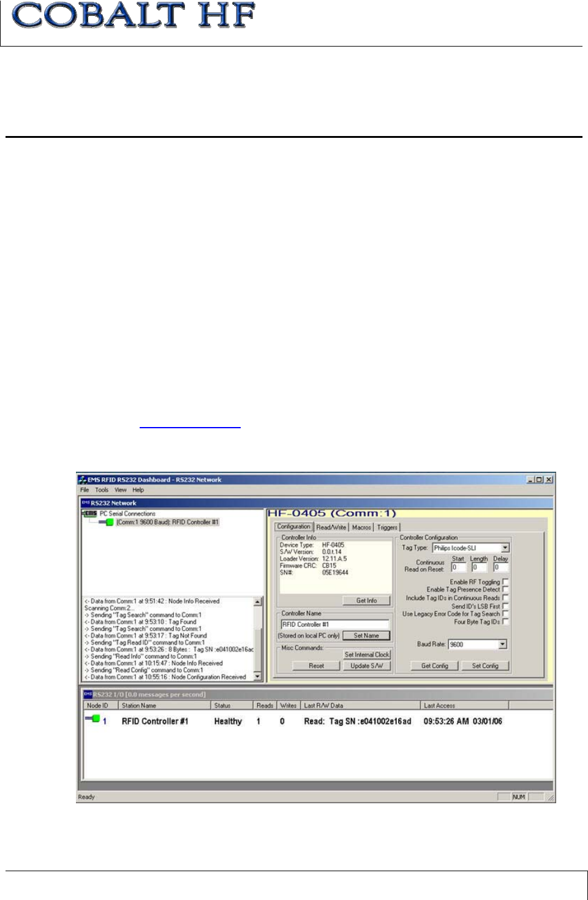Open the Baud Rate dropdown showing 9600
Screen dimensions: 588x900
(x=502, y=645)
